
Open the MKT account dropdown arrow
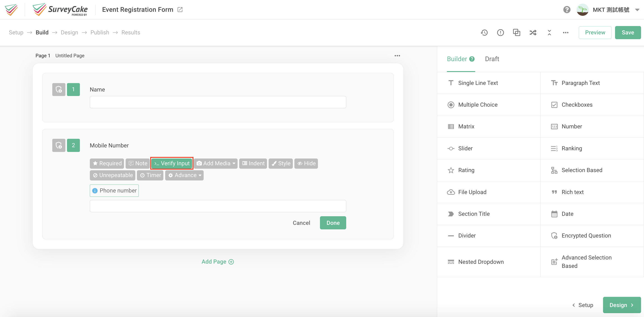point(637,10)
